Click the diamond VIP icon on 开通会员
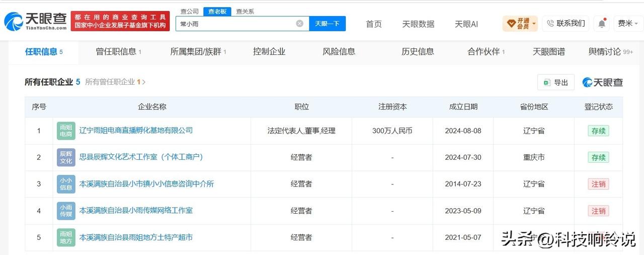The height and width of the screenshot is (255, 644). pos(511,23)
